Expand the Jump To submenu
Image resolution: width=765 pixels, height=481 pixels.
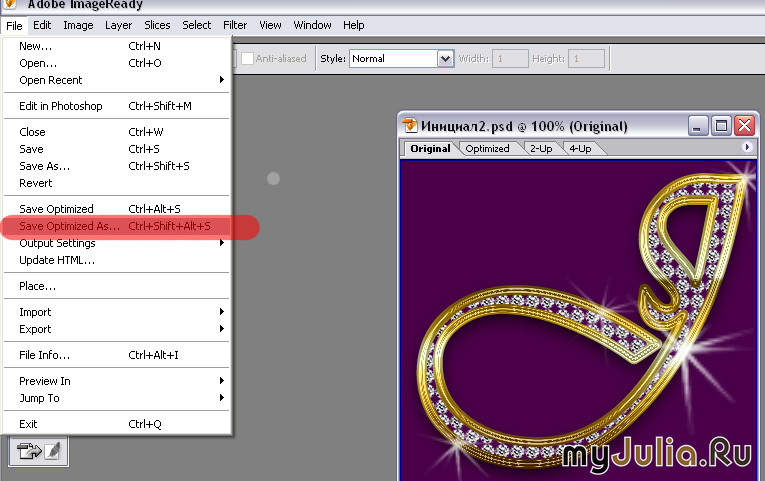pos(116,398)
